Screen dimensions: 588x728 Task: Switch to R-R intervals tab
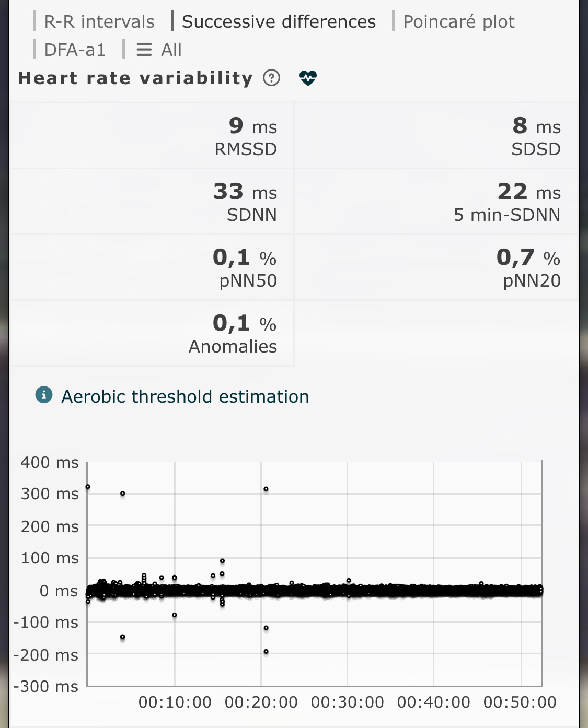(x=99, y=21)
